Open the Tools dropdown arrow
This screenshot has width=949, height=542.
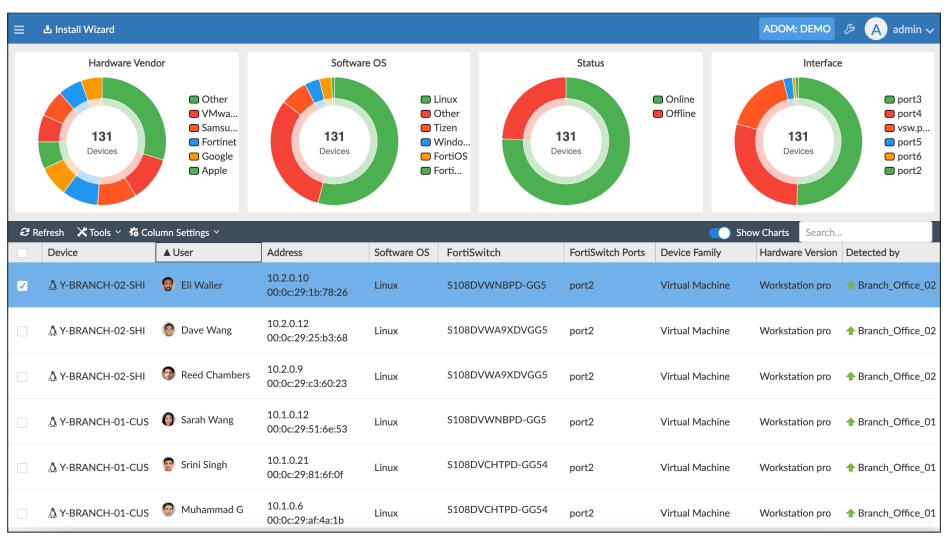118,232
